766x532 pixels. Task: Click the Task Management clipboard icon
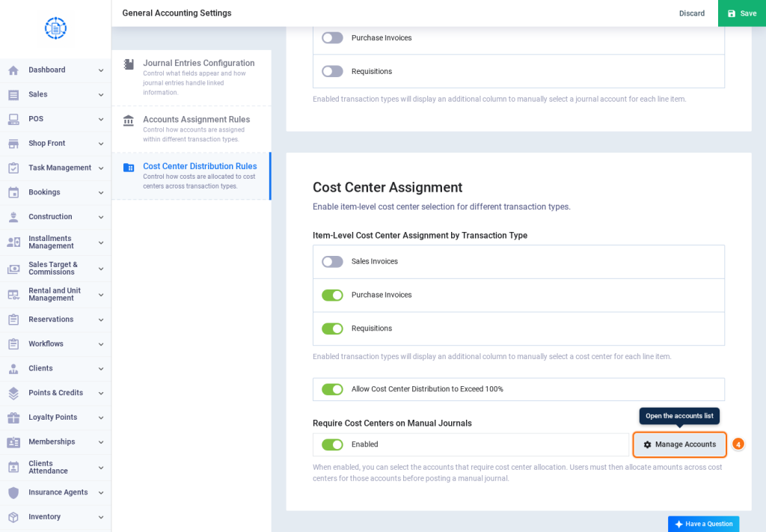[x=13, y=168]
